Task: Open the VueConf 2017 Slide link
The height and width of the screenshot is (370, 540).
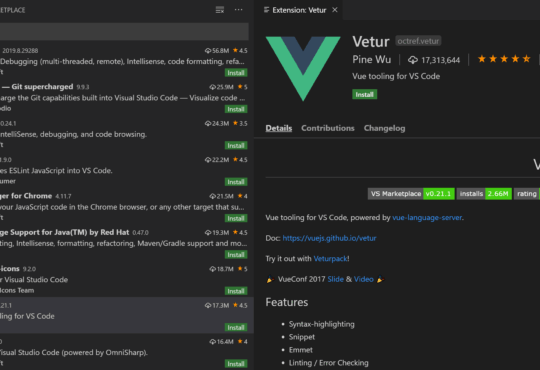Action: pyautogui.click(x=335, y=279)
